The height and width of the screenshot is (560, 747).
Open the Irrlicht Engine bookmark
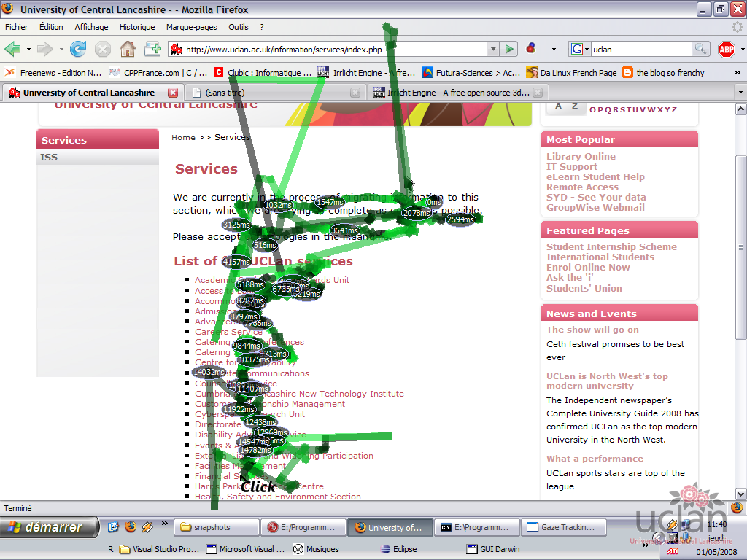click(x=367, y=72)
